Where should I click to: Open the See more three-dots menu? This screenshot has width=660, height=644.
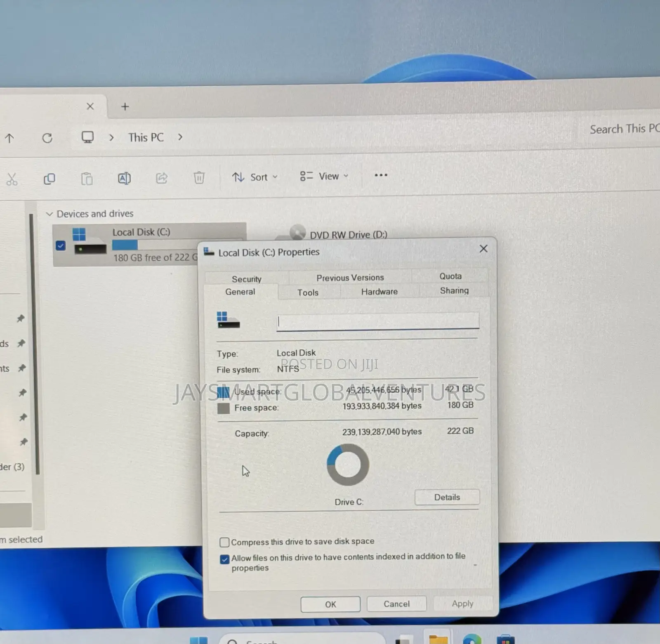[x=381, y=175]
